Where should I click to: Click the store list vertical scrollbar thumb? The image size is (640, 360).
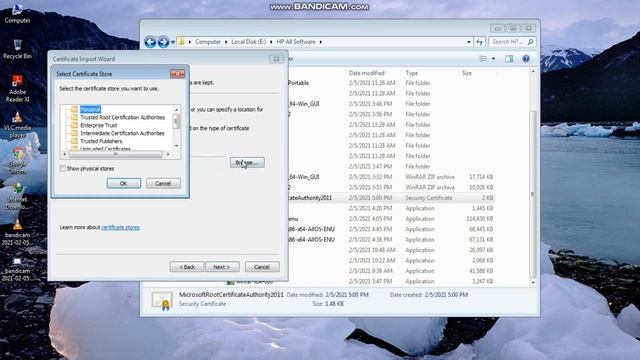[x=176, y=121]
